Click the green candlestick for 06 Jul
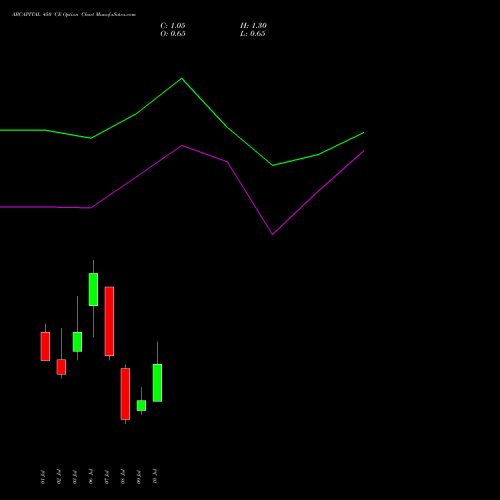The width and height of the screenshot is (500, 500). [93, 289]
